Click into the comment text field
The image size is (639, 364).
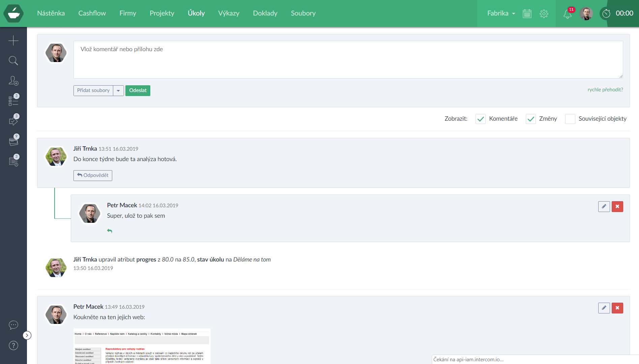click(348, 60)
